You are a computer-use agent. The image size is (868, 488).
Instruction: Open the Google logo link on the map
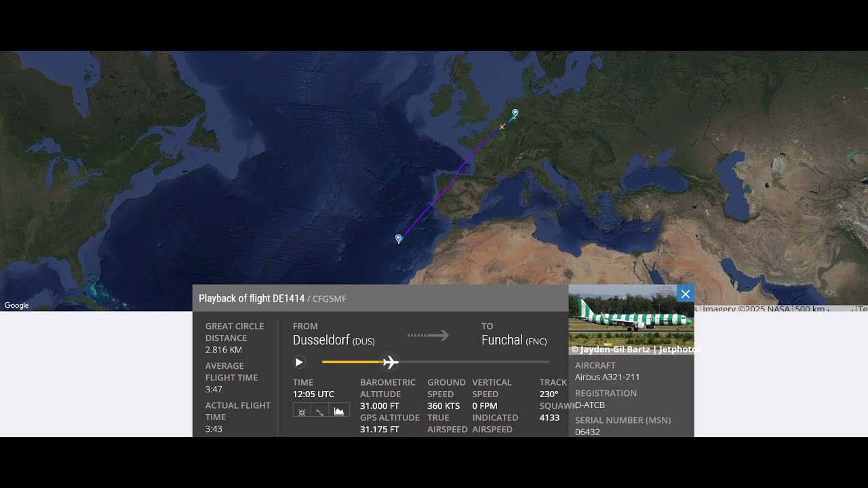click(x=16, y=306)
